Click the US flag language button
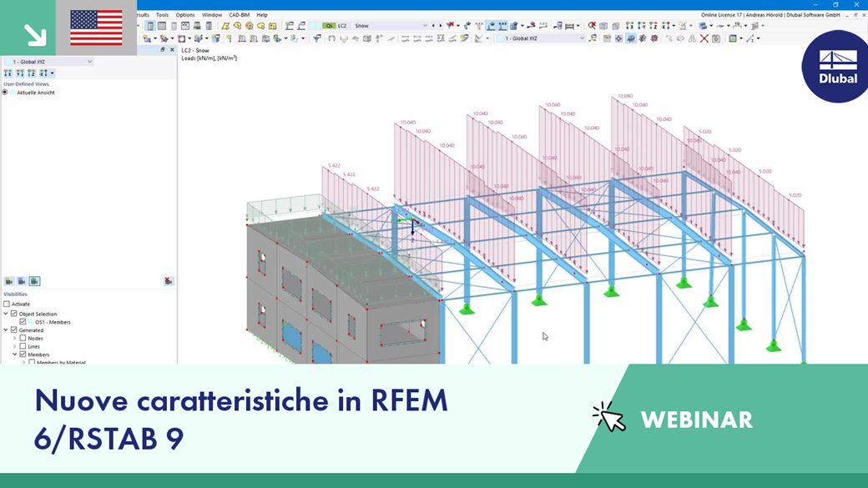Screen dimensions: 868x488 [x=96, y=28]
